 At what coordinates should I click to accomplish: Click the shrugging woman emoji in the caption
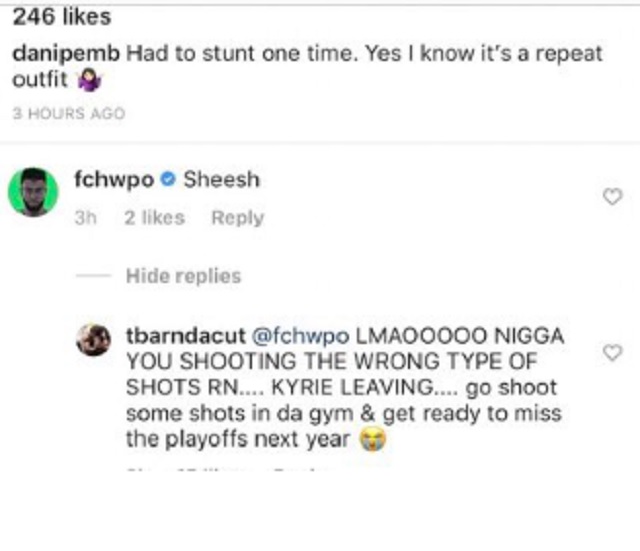click(x=89, y=80)
